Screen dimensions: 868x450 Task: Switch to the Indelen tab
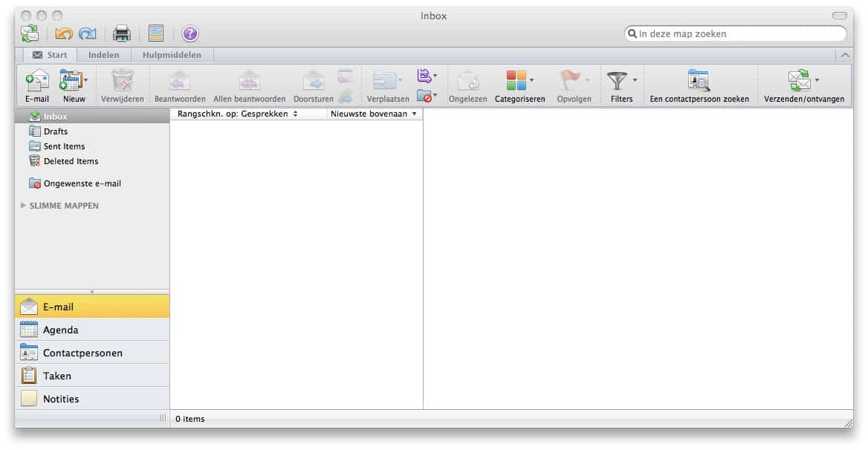coord(103,55)
